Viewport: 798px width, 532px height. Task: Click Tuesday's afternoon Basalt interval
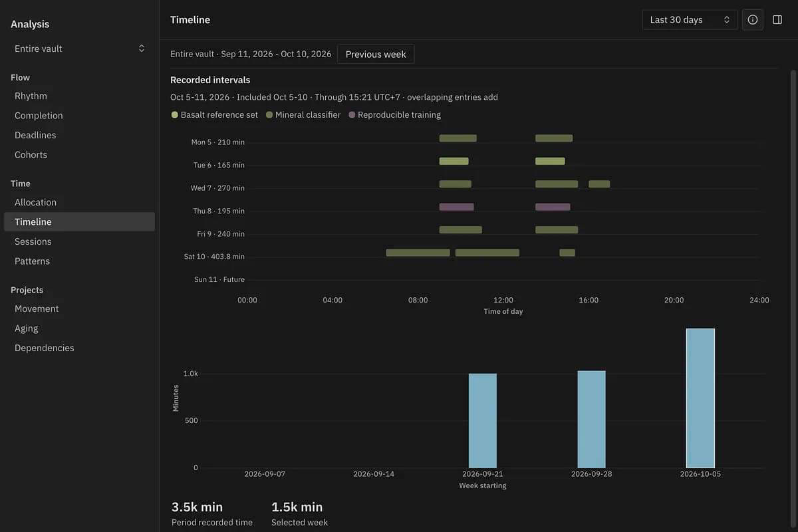(x=550, y=161)
